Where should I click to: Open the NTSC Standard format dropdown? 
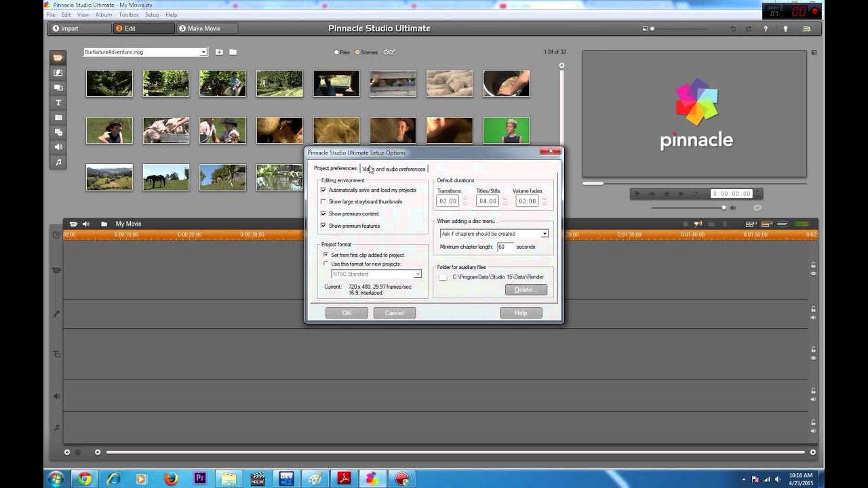pos(417,274)
